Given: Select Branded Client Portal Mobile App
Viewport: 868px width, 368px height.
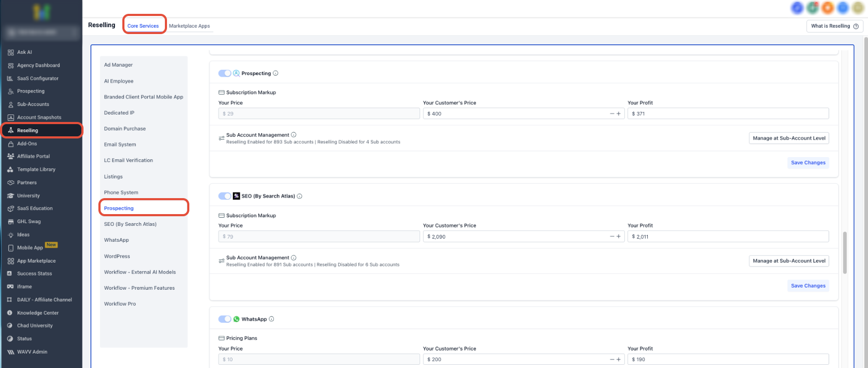Looking at the screenshot, I should pos(144,97).
